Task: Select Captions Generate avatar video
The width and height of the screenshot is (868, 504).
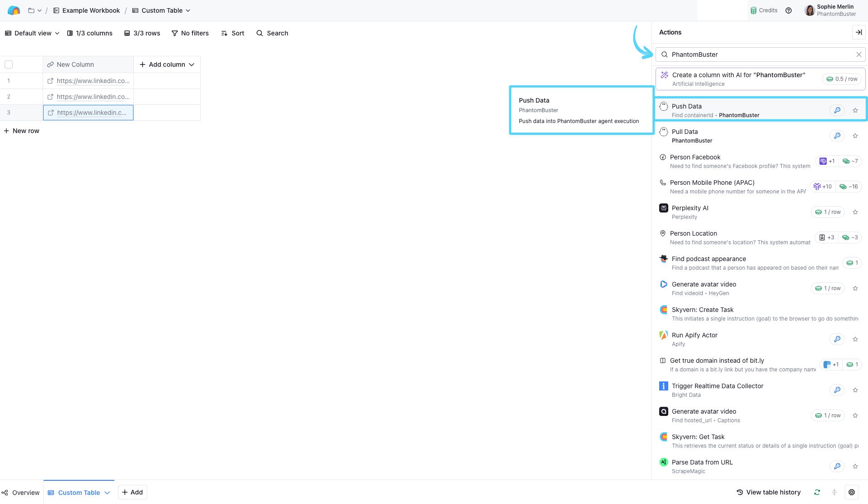Action: (760, 415)
